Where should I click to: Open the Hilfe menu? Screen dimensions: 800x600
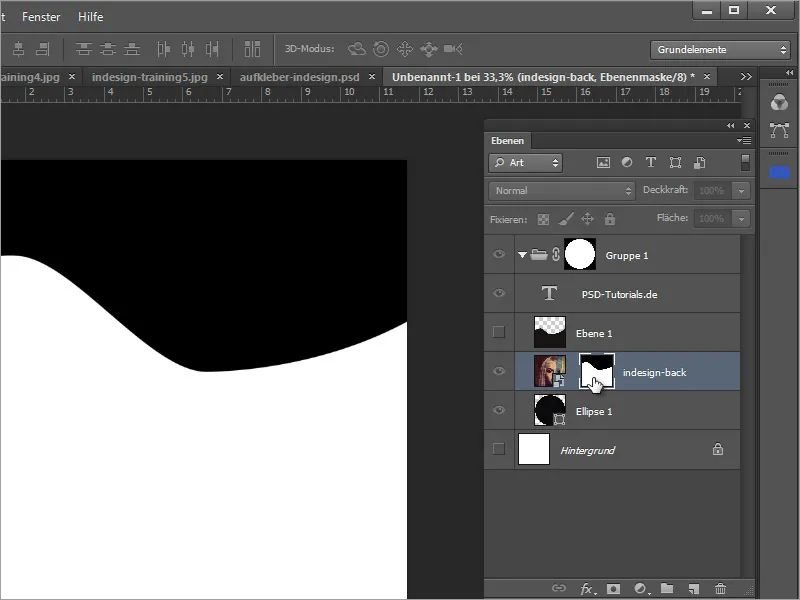(x=90, y=17)
